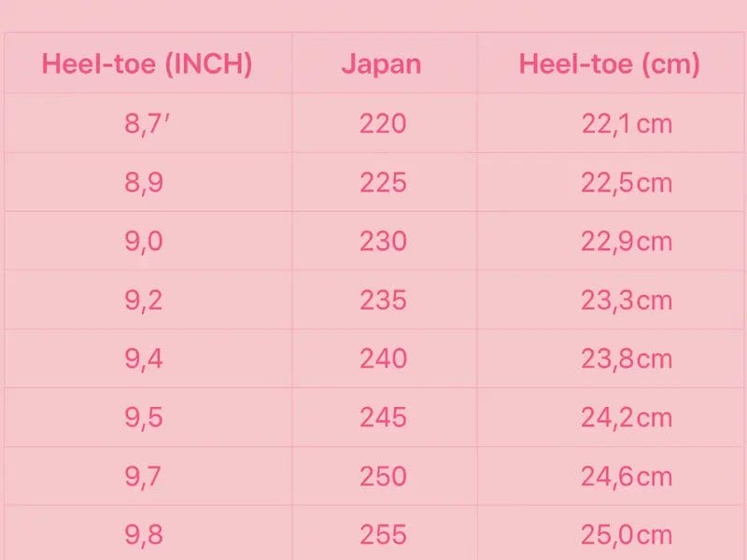Viewport: 747px width, 560px height.
Task: Select the 24,2 cm cell
Action: click(x=626, y=417)
